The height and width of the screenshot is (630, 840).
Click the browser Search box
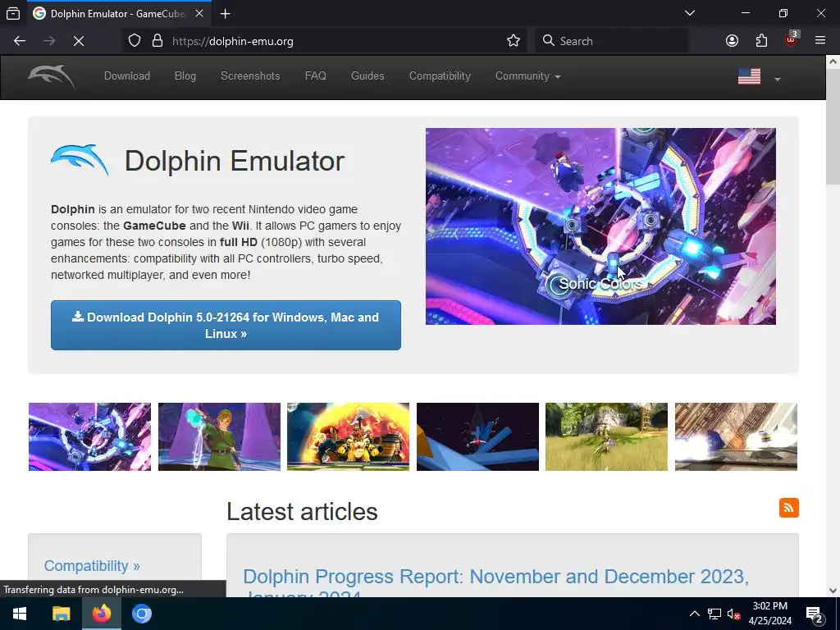(612, 41)
